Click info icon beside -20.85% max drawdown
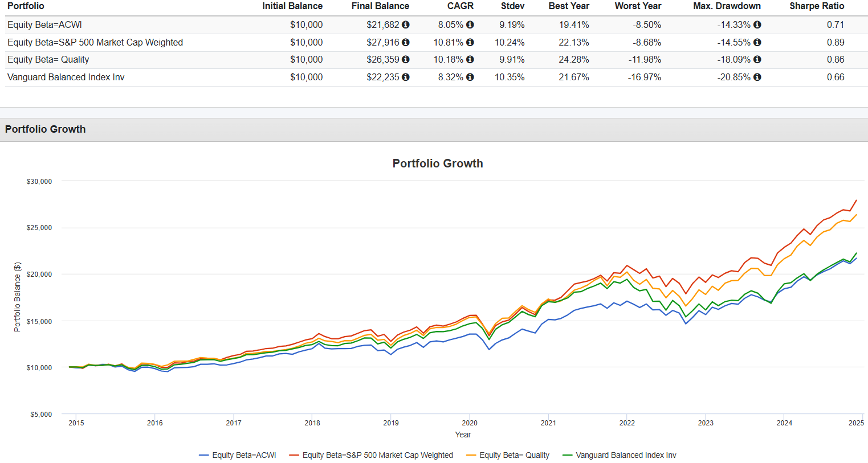Screen dimensions: 868x463 [757, 77]
